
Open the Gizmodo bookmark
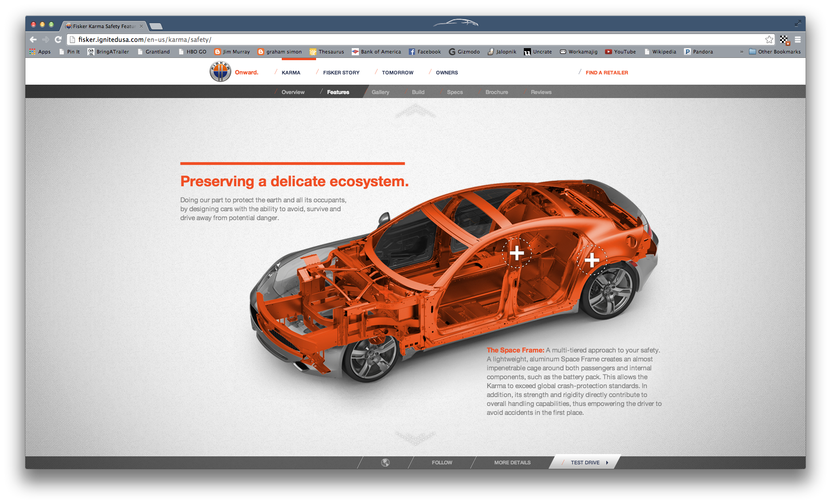464,52
